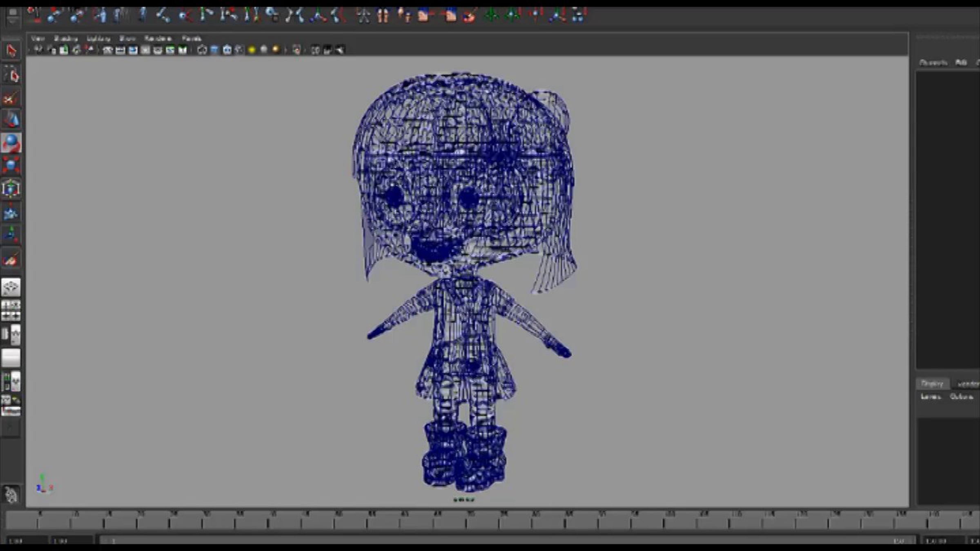980x551 pixels.
Task: Open the Layers dropdown in layer editor
Action: (930, 397)
